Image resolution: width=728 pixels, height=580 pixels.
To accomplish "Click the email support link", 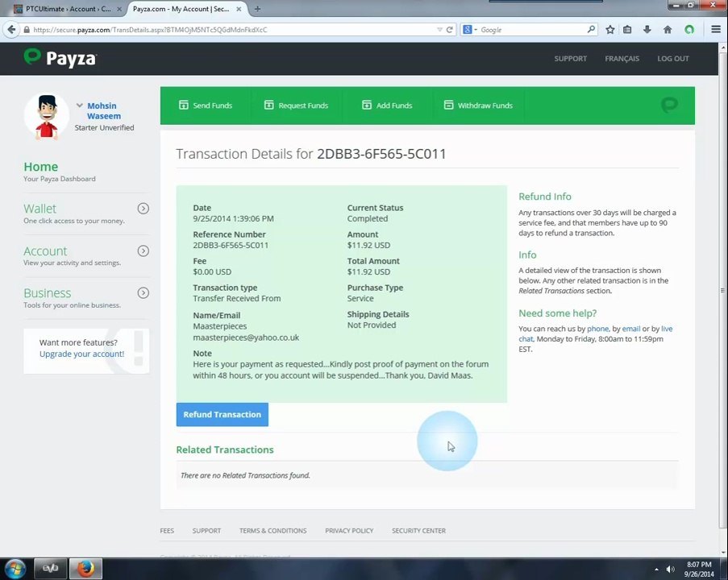I will click(x=631, y=329).
